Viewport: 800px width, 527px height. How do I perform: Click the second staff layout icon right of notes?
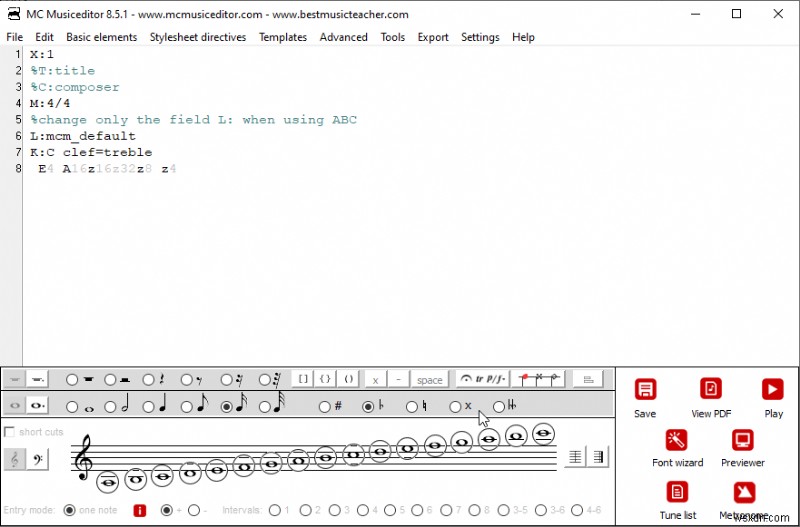[x=598, y=456]
